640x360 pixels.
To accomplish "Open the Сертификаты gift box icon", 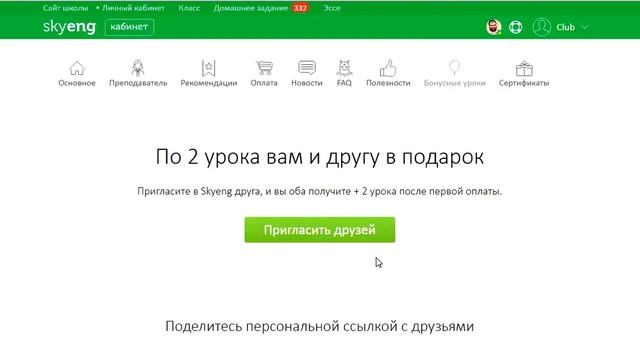I will coord(524,69).
